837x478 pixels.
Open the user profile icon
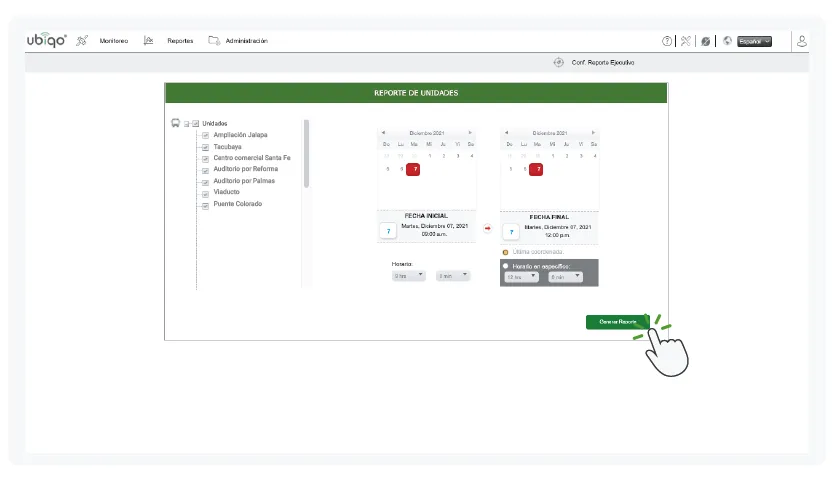pos(801,41)
